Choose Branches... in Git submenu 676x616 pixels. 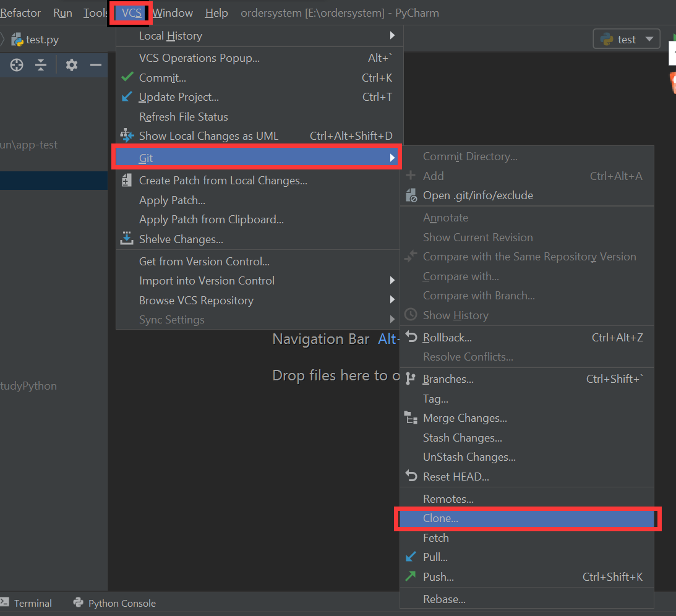(x=527, y=379)
